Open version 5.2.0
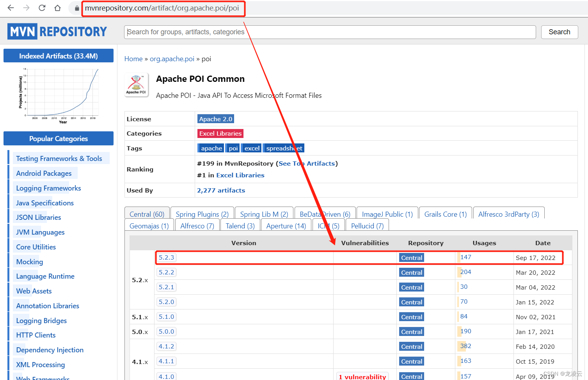The height and width of the screenshot is (380, 588). [x=166, y=302]
